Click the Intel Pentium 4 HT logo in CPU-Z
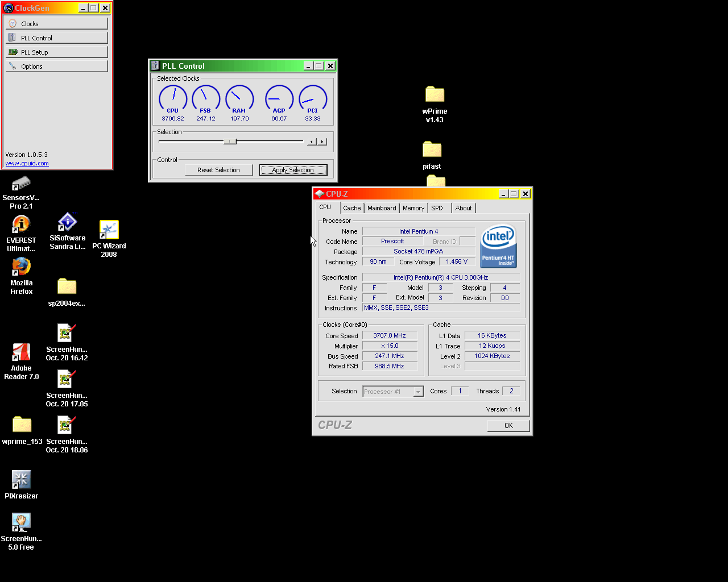The image size is (728, 582). click(498, 246)
